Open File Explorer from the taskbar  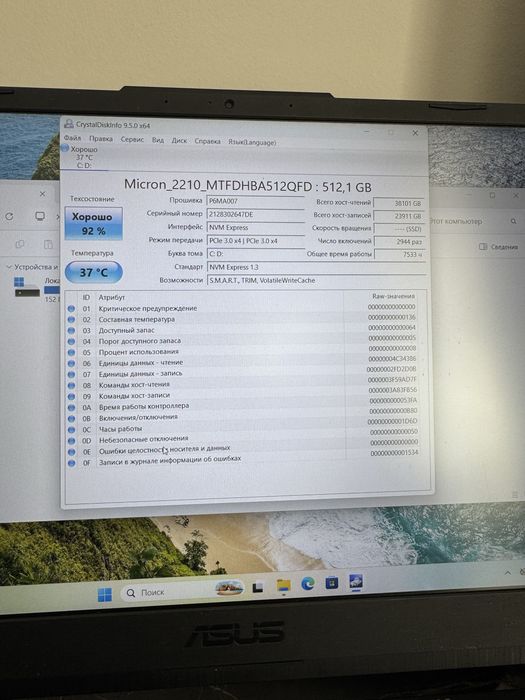point(283,585)
